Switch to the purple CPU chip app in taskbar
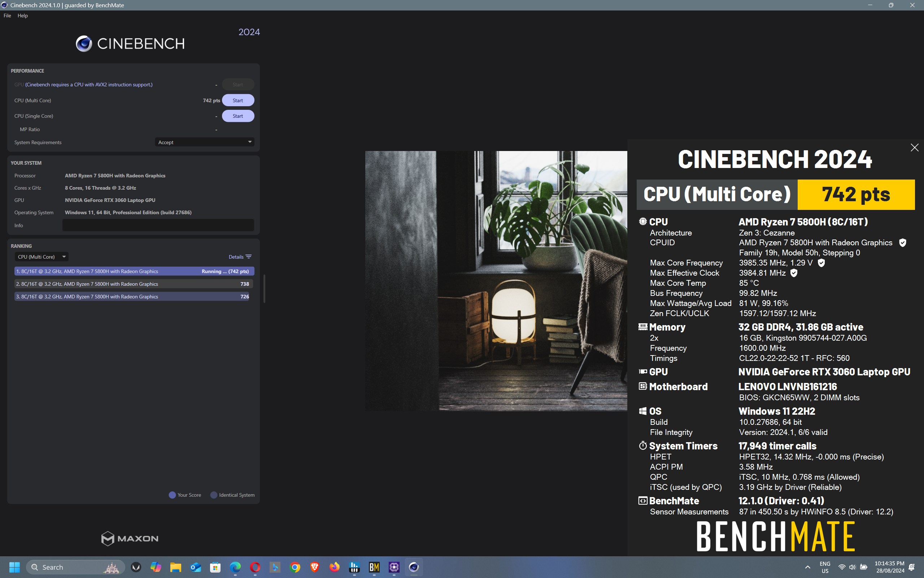This screenshot has width=924, height=578. click(x=394, y=567)
